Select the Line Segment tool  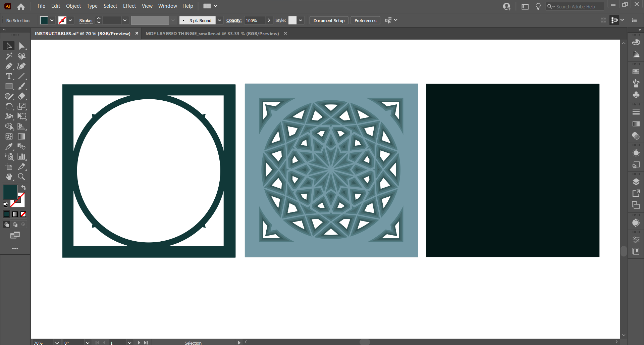click(22, 76)
